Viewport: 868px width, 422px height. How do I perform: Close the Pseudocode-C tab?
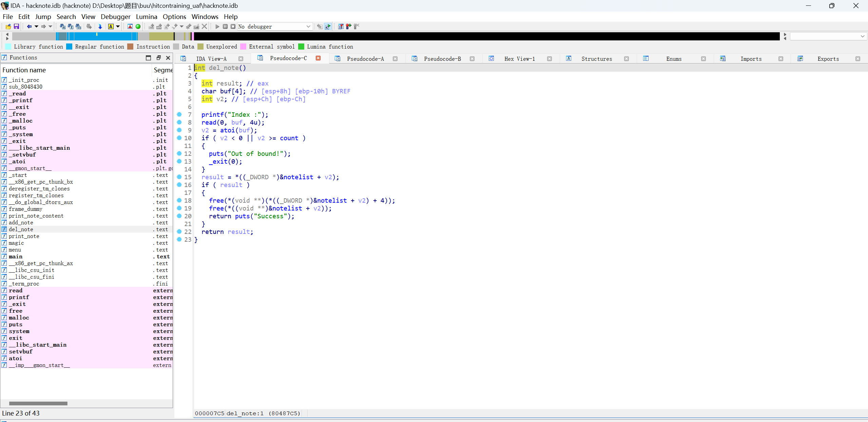pyautogui.click(x=318, y=58)
